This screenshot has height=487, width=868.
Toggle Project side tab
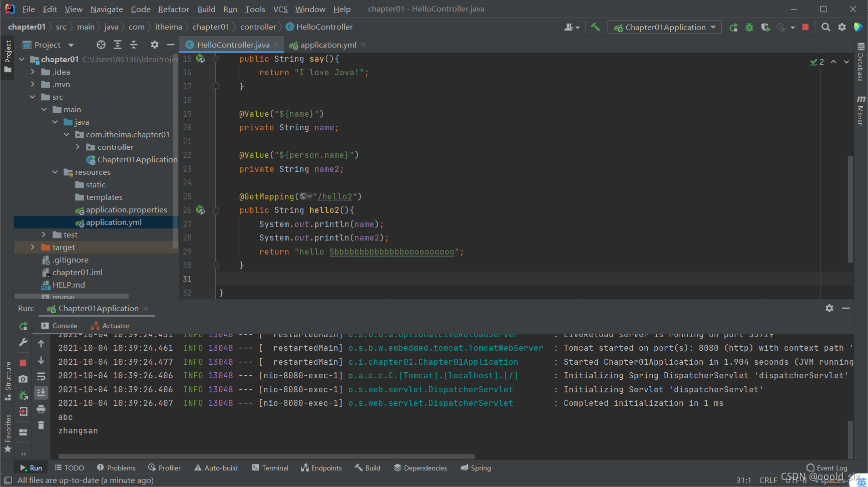[x=8, y=56]
